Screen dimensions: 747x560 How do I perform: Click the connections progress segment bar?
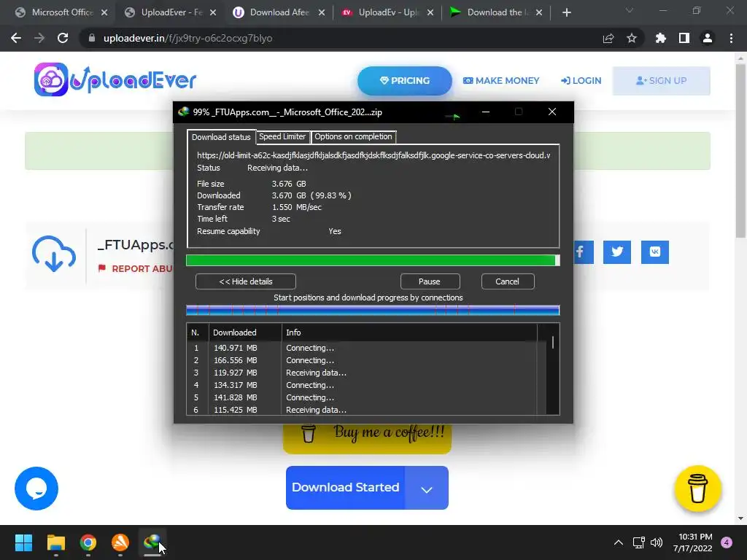point(373,311)
